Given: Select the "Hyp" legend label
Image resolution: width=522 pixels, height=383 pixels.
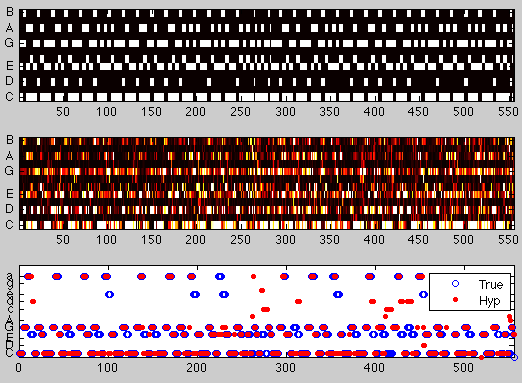Looking at the screenshot, I should tap(489, 301).
